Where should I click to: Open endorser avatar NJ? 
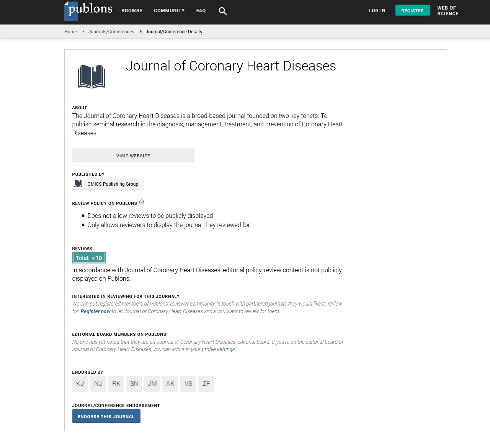98,384
